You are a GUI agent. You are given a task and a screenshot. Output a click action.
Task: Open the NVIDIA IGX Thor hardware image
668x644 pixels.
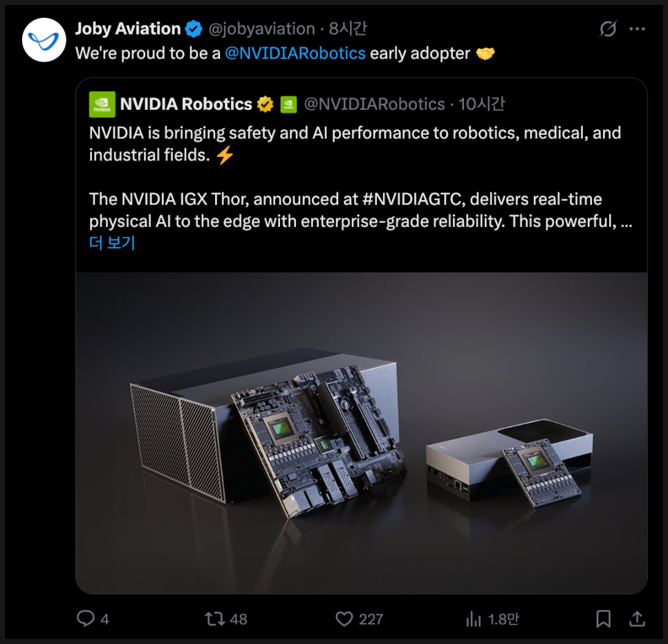361,432
